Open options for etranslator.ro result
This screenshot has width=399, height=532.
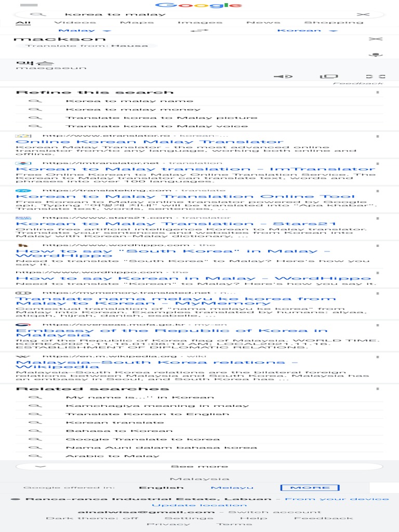[378, 137]
